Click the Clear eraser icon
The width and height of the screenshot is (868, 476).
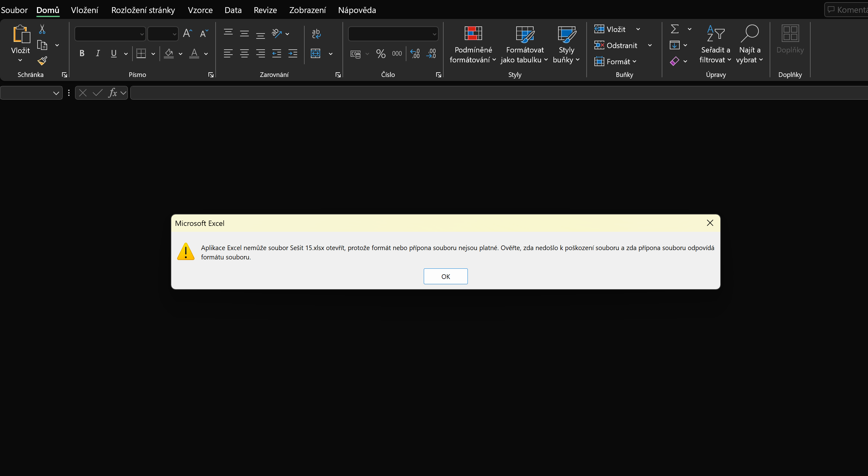675,61
